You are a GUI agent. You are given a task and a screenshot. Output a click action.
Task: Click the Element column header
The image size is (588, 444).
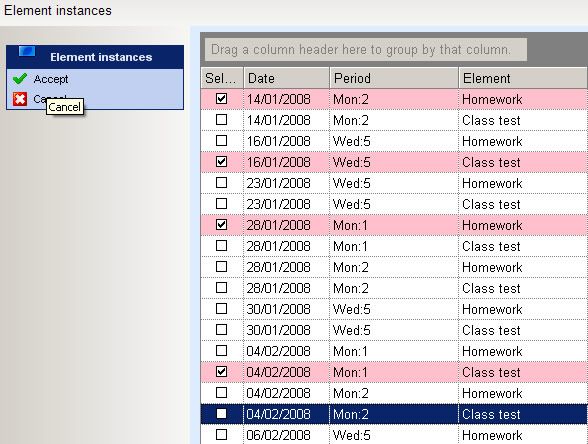click(523, 78)
